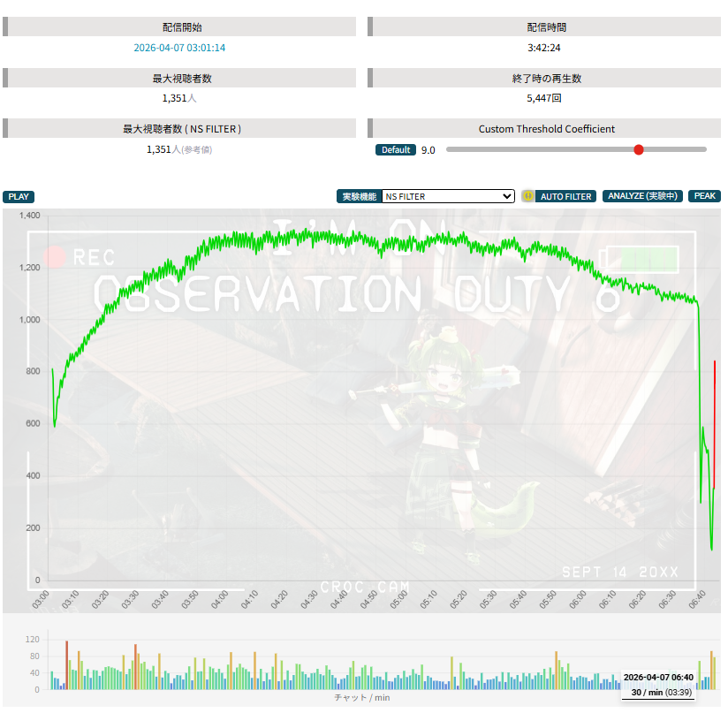Click the Custom Threshold Coefficient slider track
The image size is (728, 713).
tap(576, 149)
